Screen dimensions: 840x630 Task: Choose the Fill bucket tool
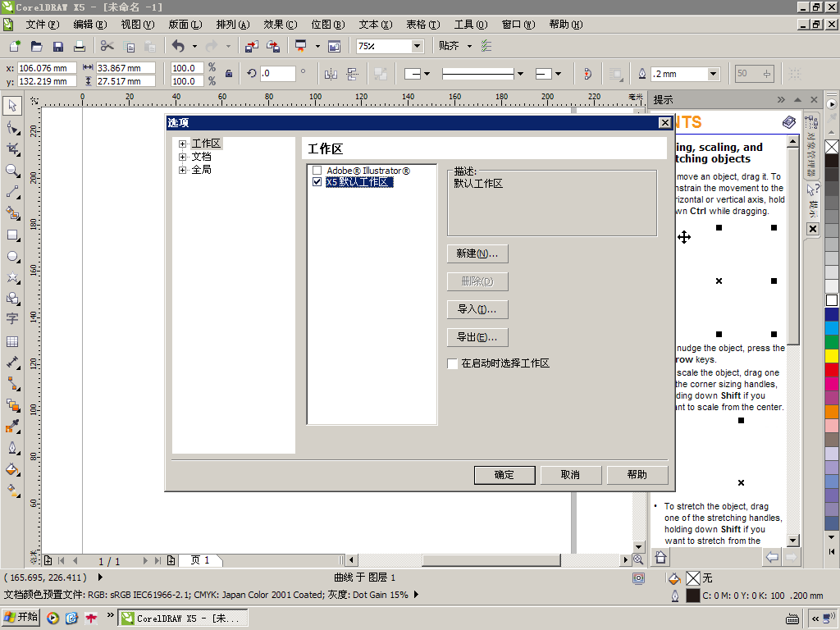(x=12, y=469)
